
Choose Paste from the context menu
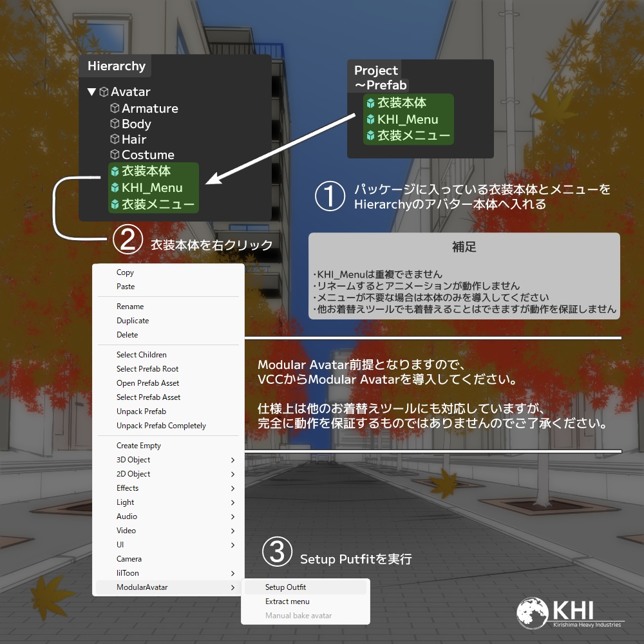168,287
